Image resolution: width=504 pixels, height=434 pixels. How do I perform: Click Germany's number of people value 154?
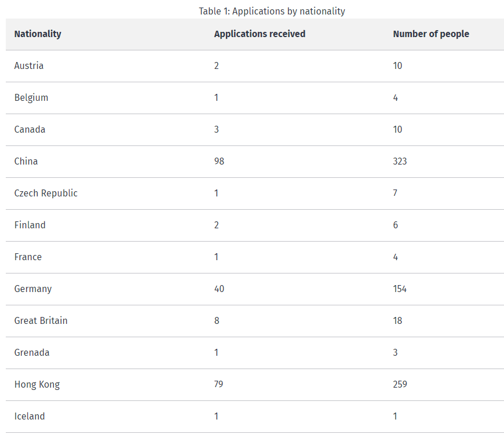click(400, 289)
